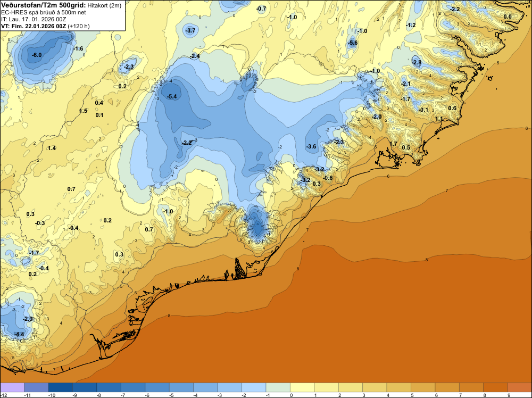
Task: Select the light orange legend swatch labeled 5
Action: point(423,387)
